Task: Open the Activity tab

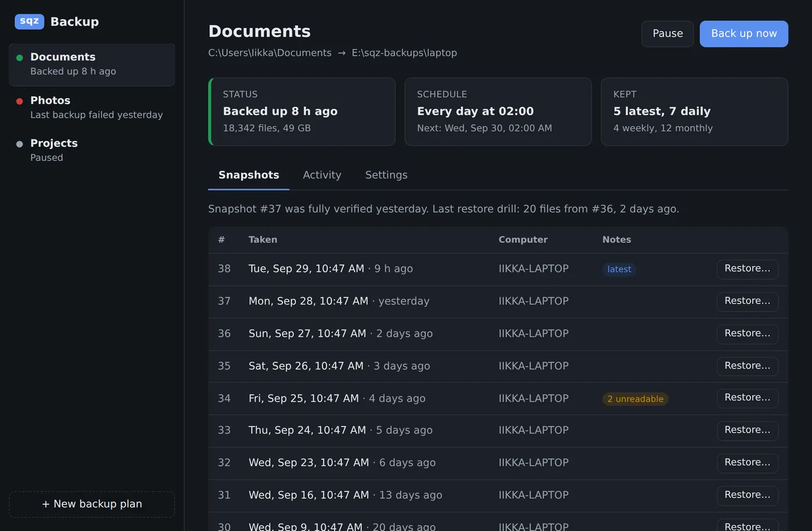Action: coord(322,175)
